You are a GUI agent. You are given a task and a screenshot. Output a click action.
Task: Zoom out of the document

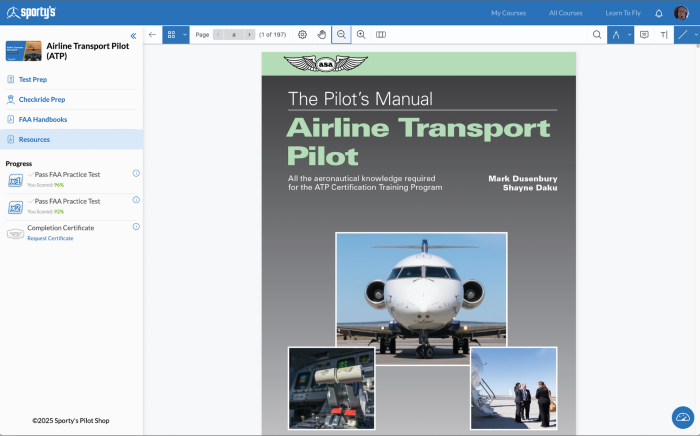tap(341, 34)
